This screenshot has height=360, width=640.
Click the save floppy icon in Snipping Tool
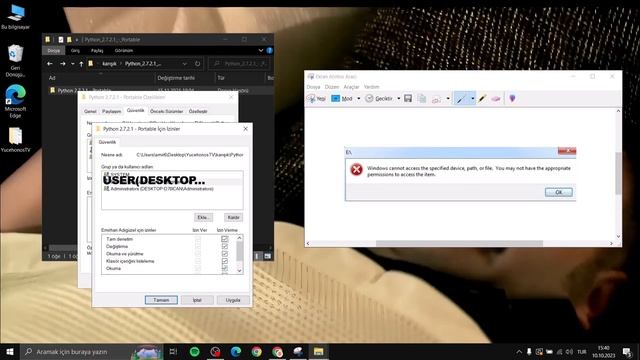[408, 98]
